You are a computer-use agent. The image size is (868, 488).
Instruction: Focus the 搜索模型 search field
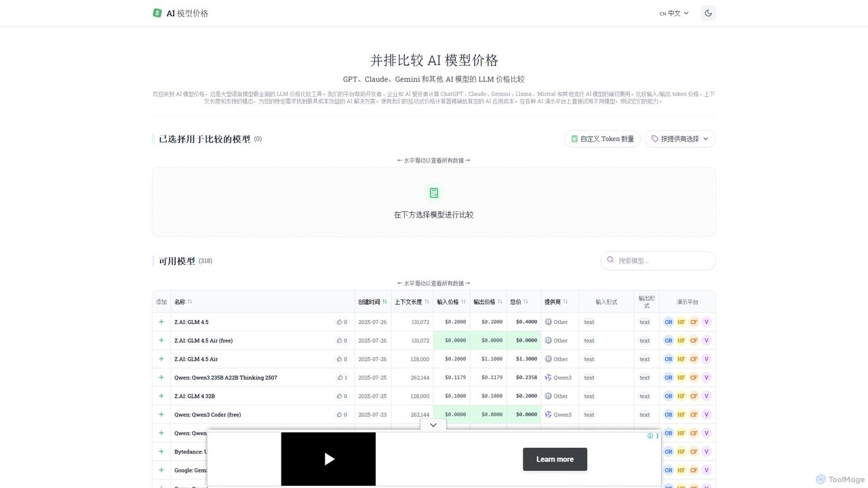(x=658, y=260)
